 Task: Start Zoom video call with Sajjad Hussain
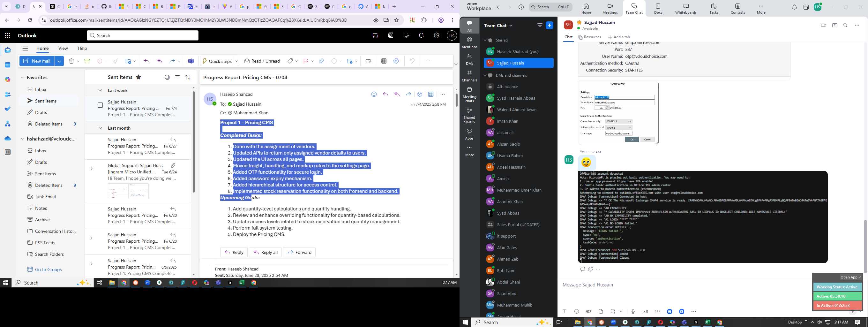point(824,25)
